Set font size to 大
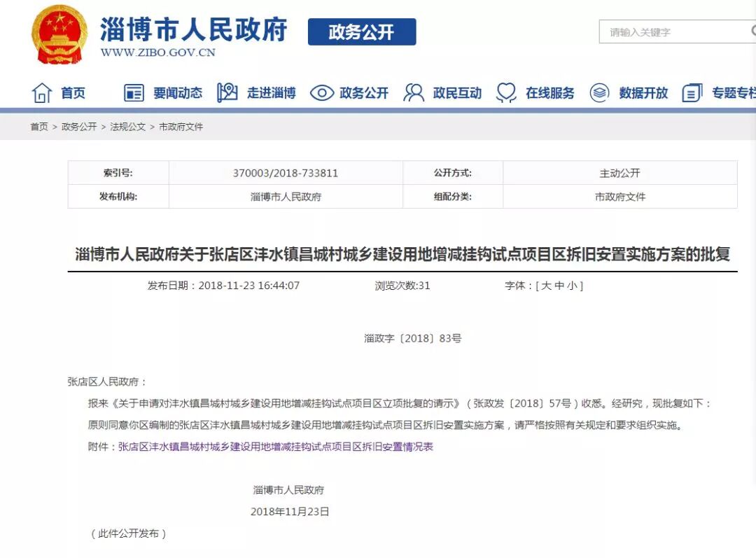Viewport: 756px width, 558px height. tap(546, 286)
